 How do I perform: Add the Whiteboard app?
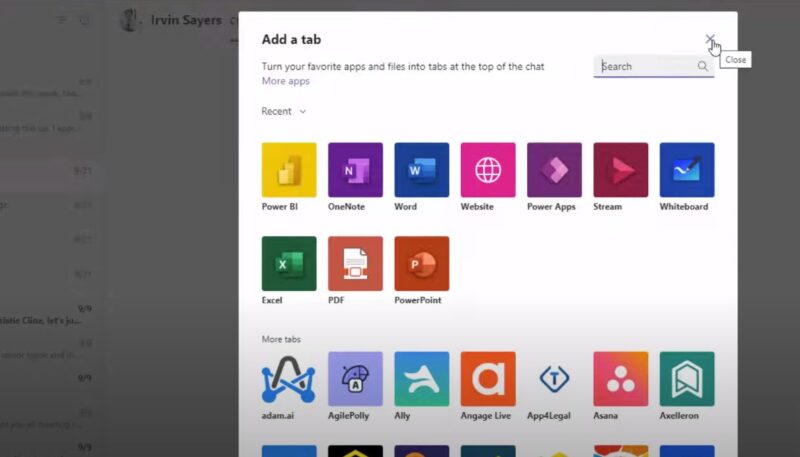(687, 170)
